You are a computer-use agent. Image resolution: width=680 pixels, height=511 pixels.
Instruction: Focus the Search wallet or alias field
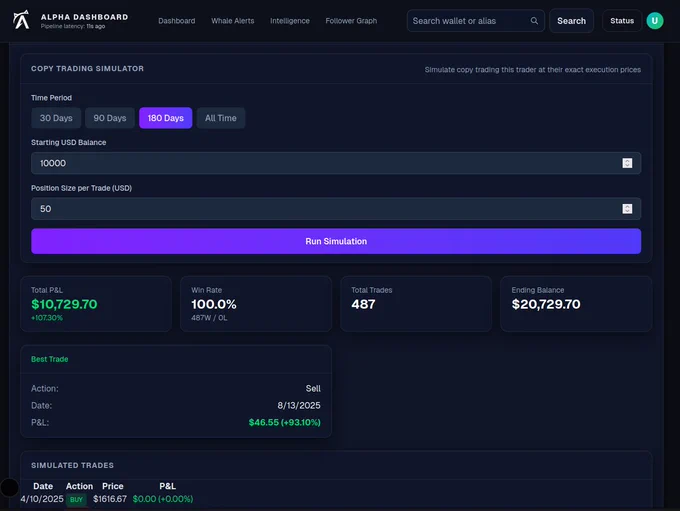468,21
